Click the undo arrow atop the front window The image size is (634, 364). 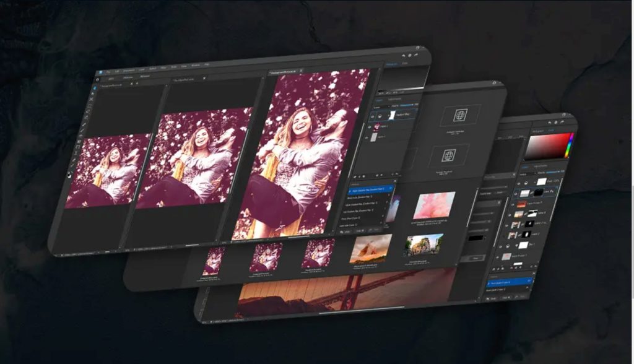[x=403, y=56]
